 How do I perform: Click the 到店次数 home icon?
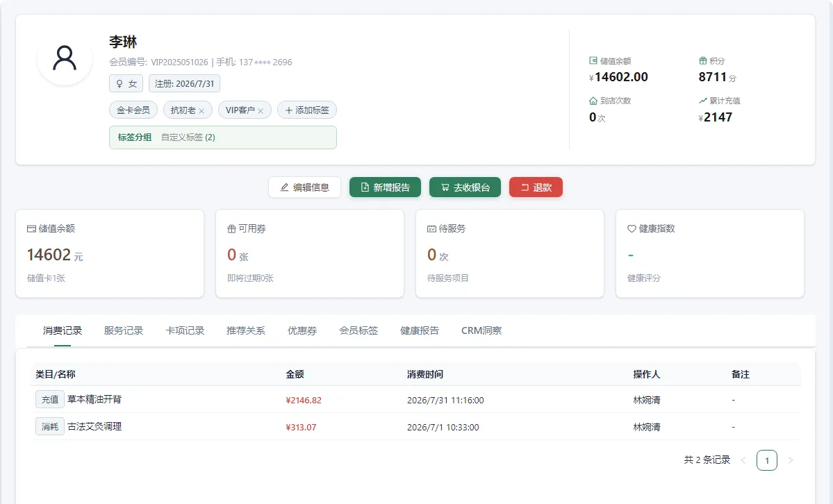(x=593, y=101)
